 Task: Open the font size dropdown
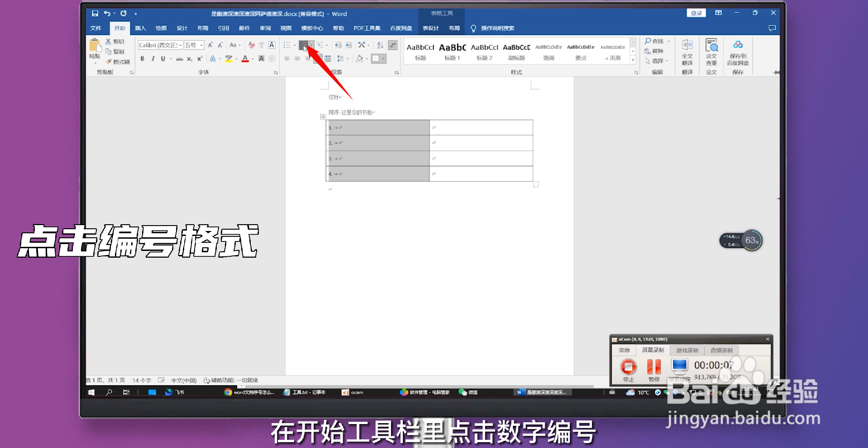point(201,45)
